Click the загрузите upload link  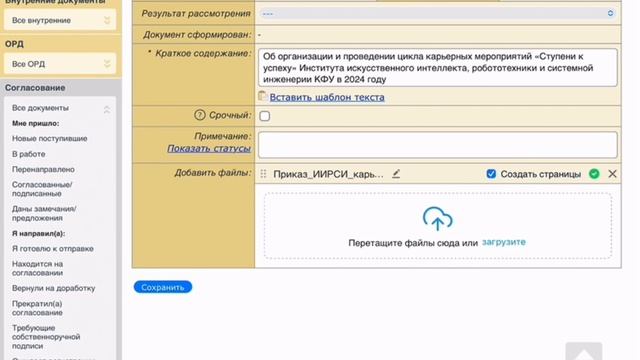click(504, 242)
